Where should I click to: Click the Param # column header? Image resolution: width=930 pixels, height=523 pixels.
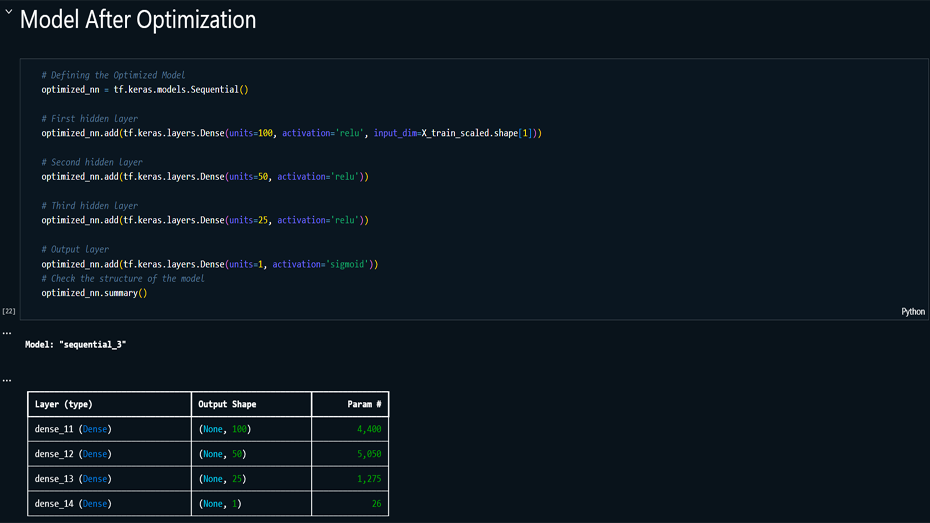[x=362, y=404]
